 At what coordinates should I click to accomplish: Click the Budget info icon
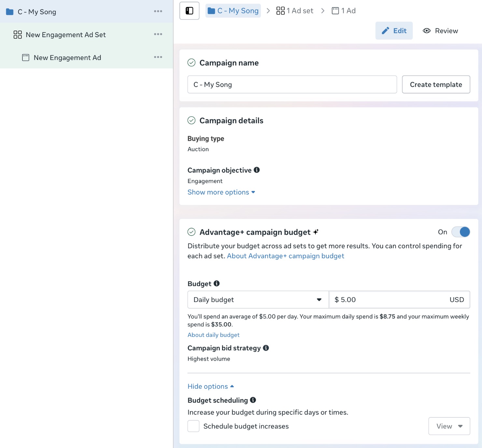point(217,283)
